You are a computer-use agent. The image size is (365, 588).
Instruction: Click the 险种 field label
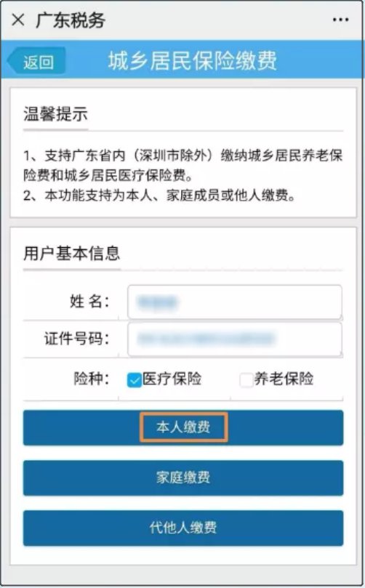tap(91, 379)
